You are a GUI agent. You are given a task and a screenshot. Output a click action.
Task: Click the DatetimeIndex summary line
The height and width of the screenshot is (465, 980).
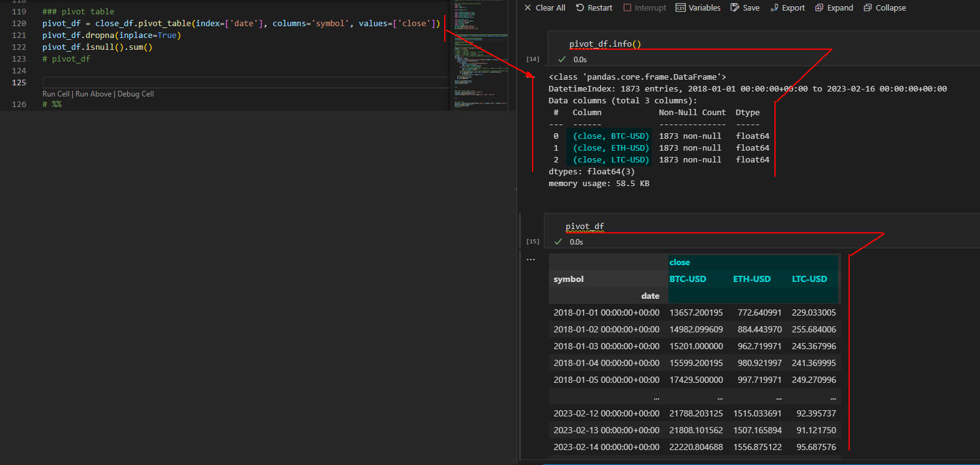748,88
